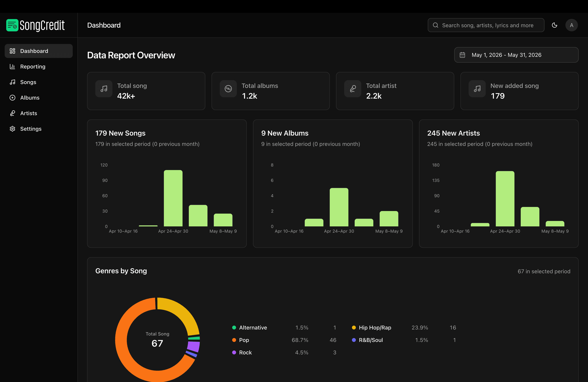This screenshot has width=588, height=382.
Task: Open Dashboard in the sidebar
Action: pyautogui.click(x=38, y=51)
